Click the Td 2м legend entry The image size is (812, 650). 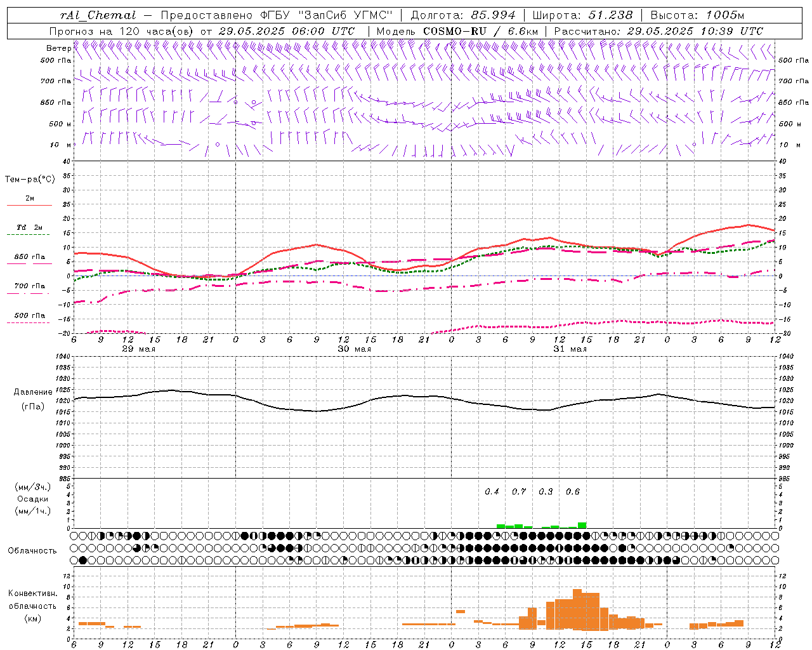pos(29,227)
